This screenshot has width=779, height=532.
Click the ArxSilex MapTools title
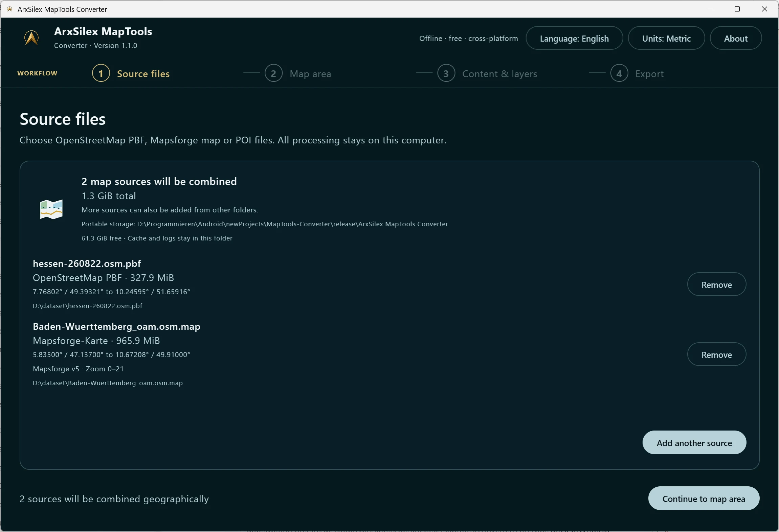point(103,31)
